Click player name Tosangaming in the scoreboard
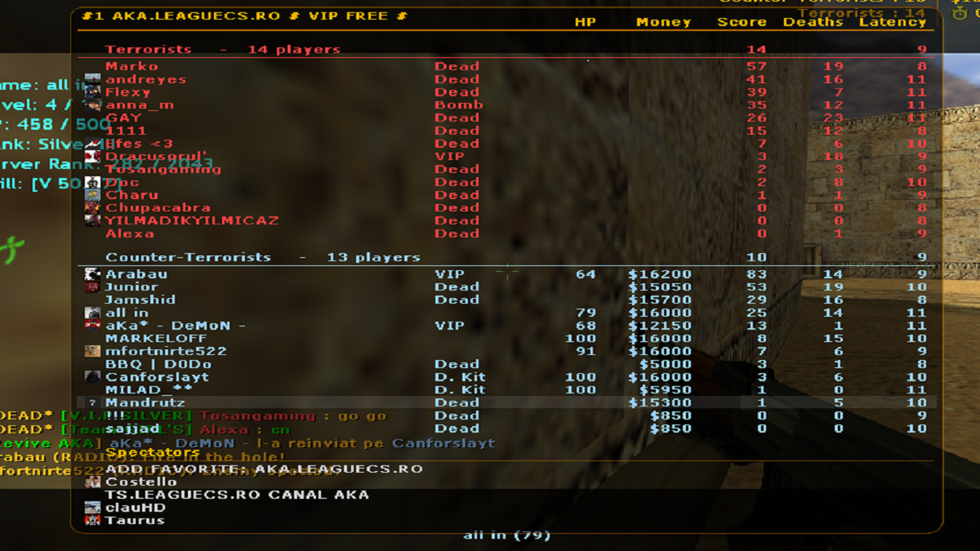 coord(163,169)
